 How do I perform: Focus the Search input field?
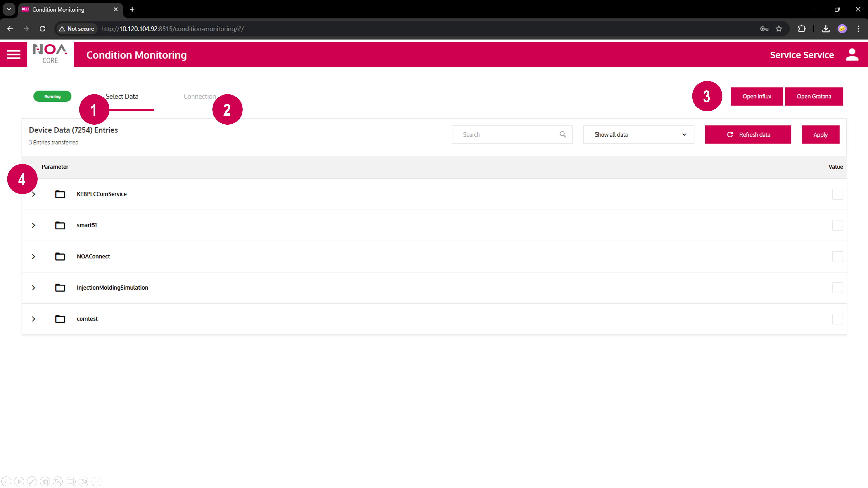pyautogui.click(x=505, y=134)
